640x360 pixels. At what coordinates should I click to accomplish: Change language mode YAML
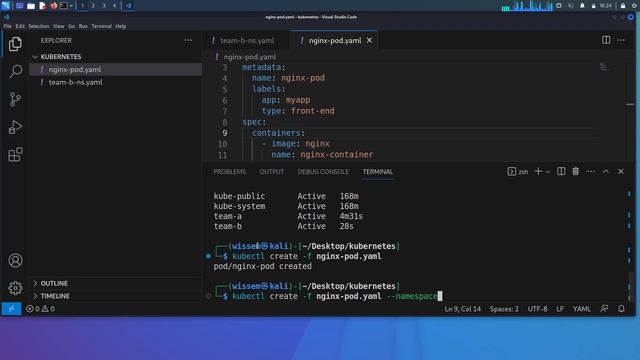click(582, 309)
